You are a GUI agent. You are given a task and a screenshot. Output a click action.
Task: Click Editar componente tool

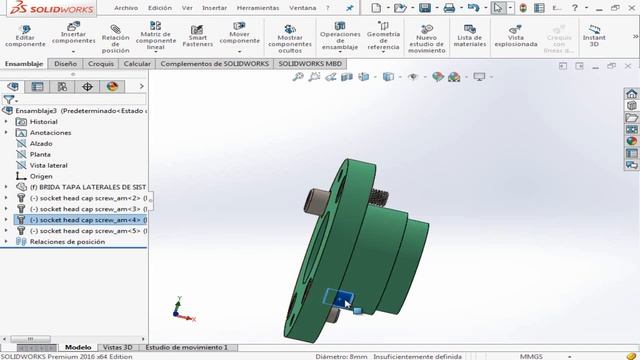[x=25, y=36]
